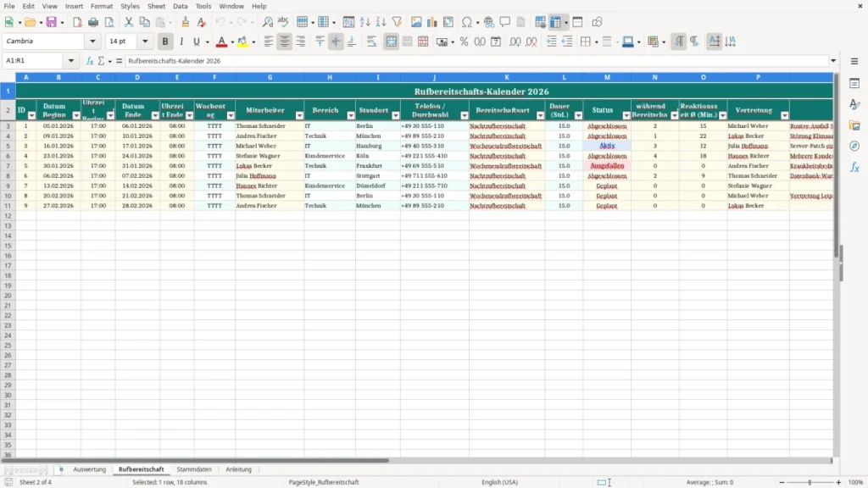Viewport: 868px width, 488px height.
Task: Open the Name Box dropdown
Action: [71, 61]
